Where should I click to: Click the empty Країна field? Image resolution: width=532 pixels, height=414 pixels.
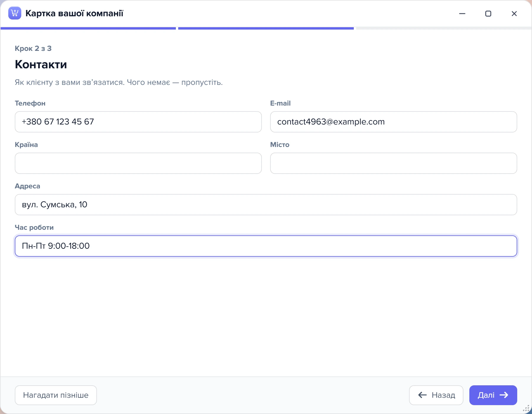[x=138, y=163]
